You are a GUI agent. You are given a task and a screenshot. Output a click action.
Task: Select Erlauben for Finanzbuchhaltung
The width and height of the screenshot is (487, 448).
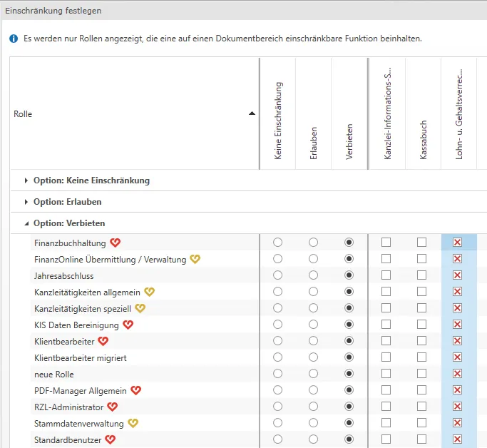[x=314, y=243]
